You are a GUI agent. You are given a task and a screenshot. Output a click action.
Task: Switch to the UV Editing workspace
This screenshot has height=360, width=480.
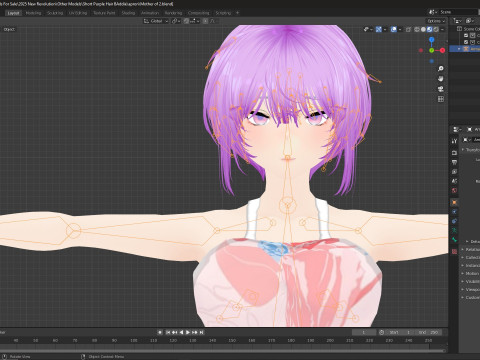[x=78, y=13]
